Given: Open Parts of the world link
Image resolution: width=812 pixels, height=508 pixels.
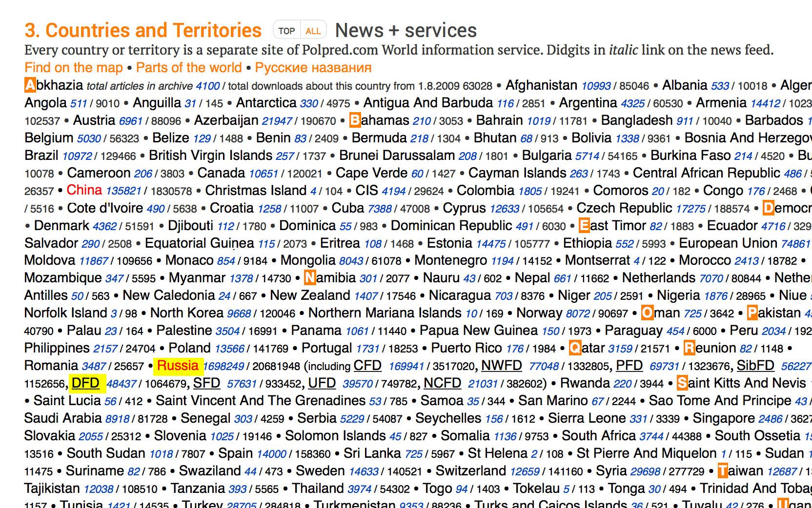Looking at the screenshot, I should 189,68.
